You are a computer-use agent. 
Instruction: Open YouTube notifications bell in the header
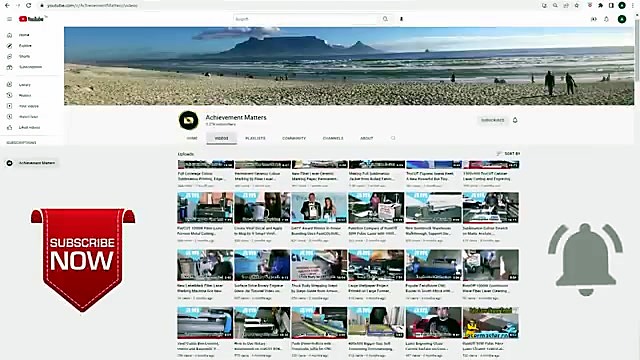coord(607,19)
